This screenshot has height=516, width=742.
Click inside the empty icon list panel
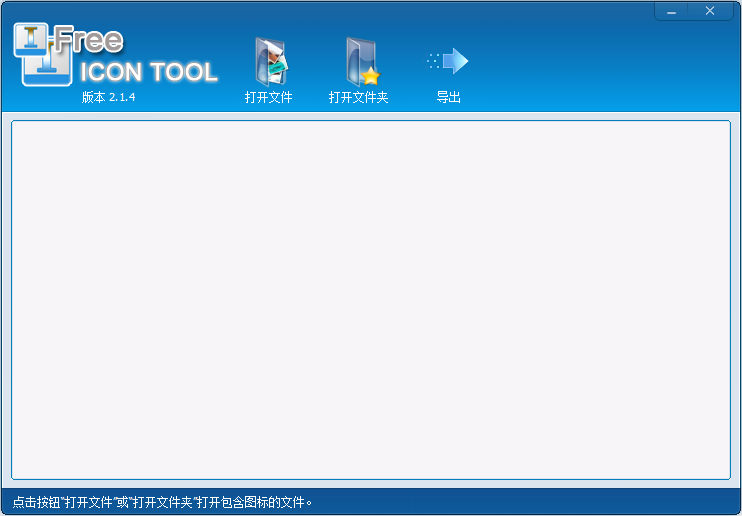pos(371,300)
